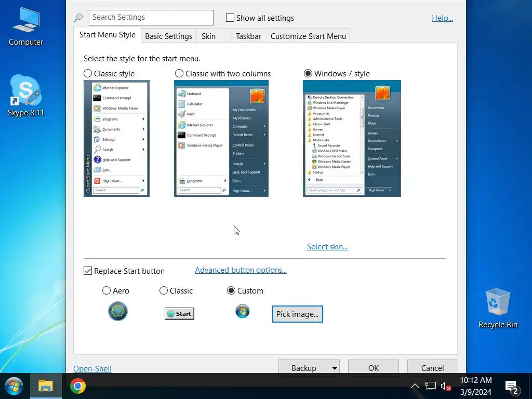The width and height of the screenshot is (532, 399).
Task: Click the Open-Shell link
Action: (x=92, y=368)
